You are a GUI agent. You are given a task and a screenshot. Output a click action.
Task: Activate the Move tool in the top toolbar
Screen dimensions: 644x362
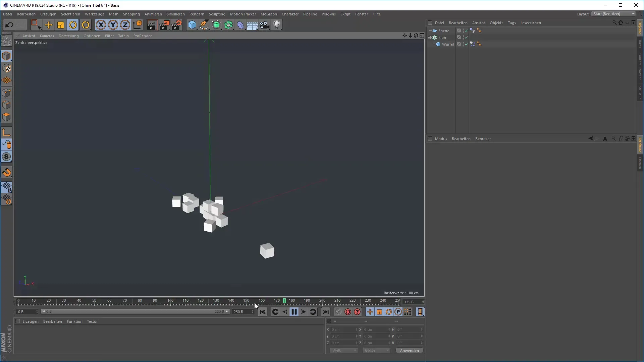tap(49, 25)
